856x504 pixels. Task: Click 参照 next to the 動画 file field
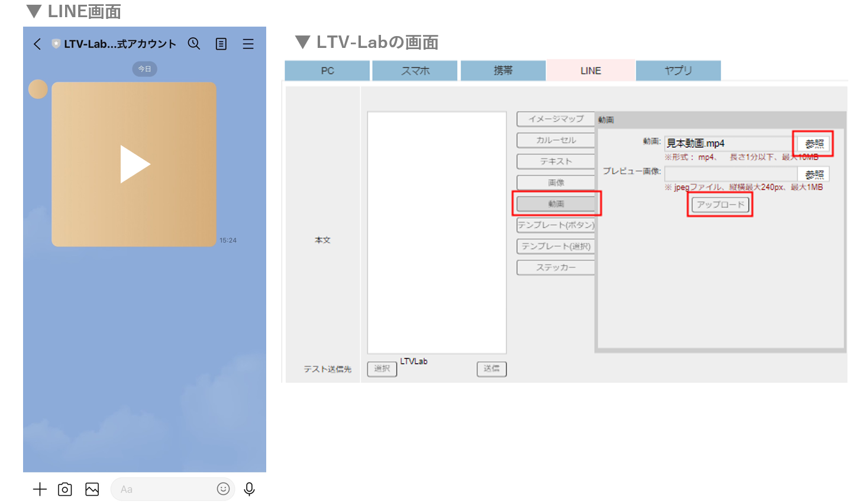click(x=814, y=144)
